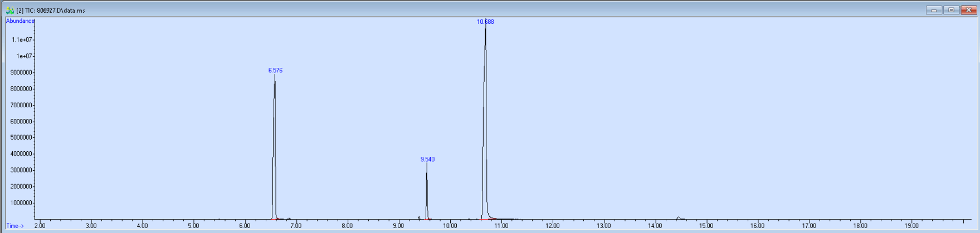Click the peak label 9.540
Viewport: 980px width, 233px height.
click(x=427, y=160)
